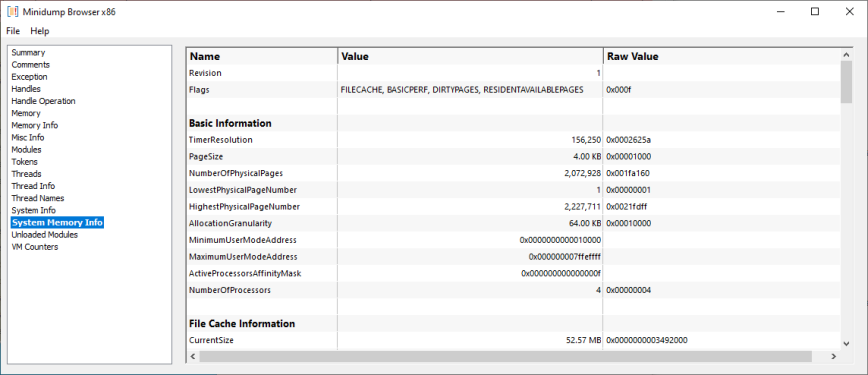Click the vertical scrollbar down arrow
This screenshot has width=868, height=375.
click(x=846, y=344)
